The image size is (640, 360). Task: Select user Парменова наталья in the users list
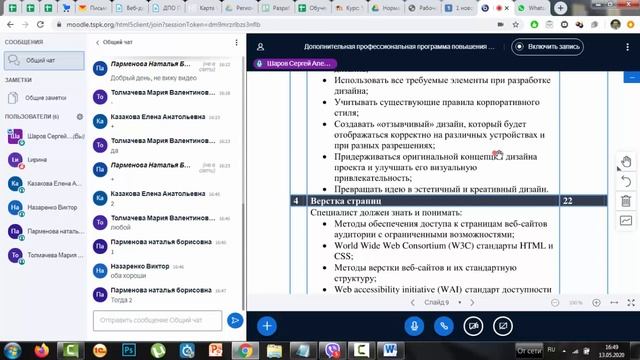pos(45,231)
